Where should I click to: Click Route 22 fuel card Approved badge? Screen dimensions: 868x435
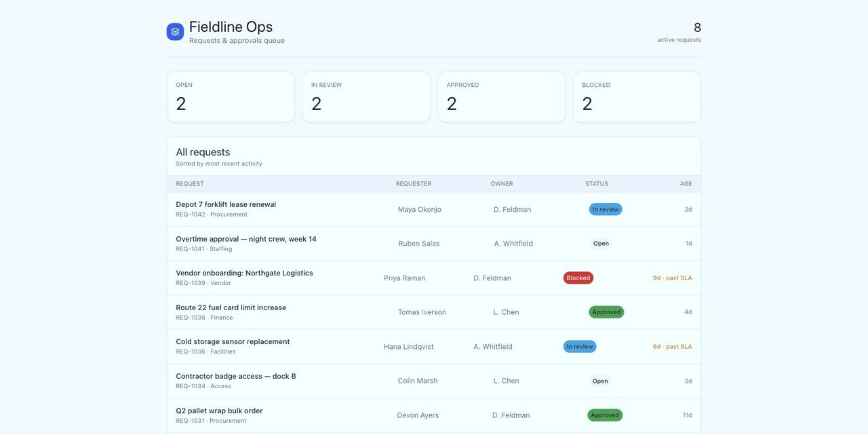point(606,312)
